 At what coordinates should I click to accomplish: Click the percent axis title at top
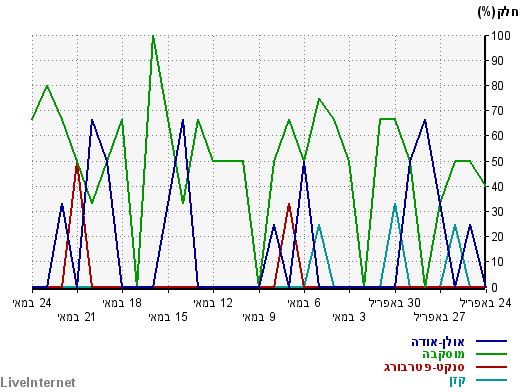point(498,12)
